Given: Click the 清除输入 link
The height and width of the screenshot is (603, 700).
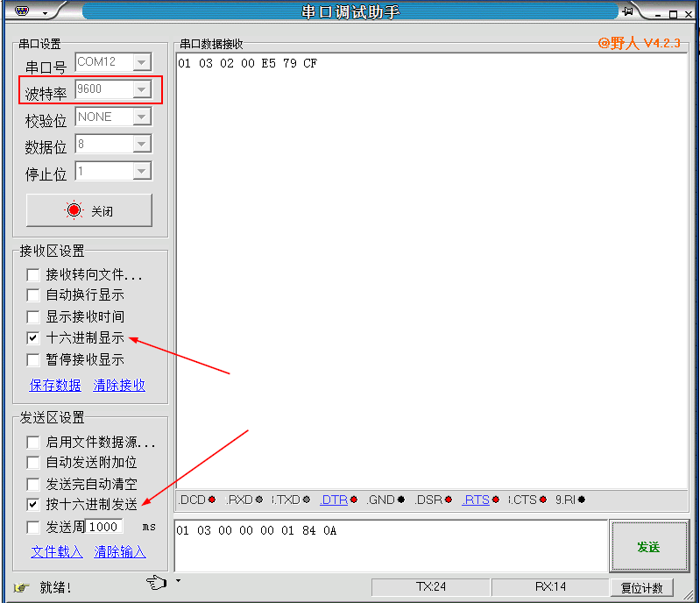Looking at the screenshot, I should point(120,551).
